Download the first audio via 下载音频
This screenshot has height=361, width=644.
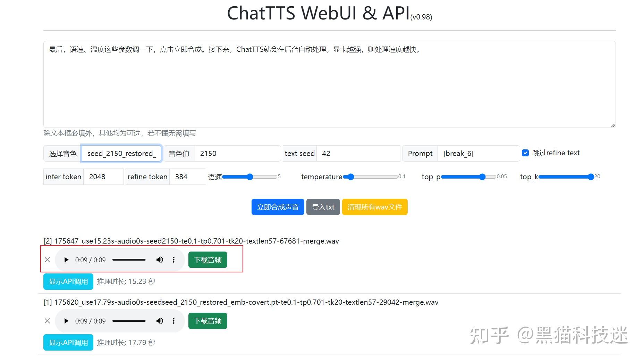[x=207, y=259]
